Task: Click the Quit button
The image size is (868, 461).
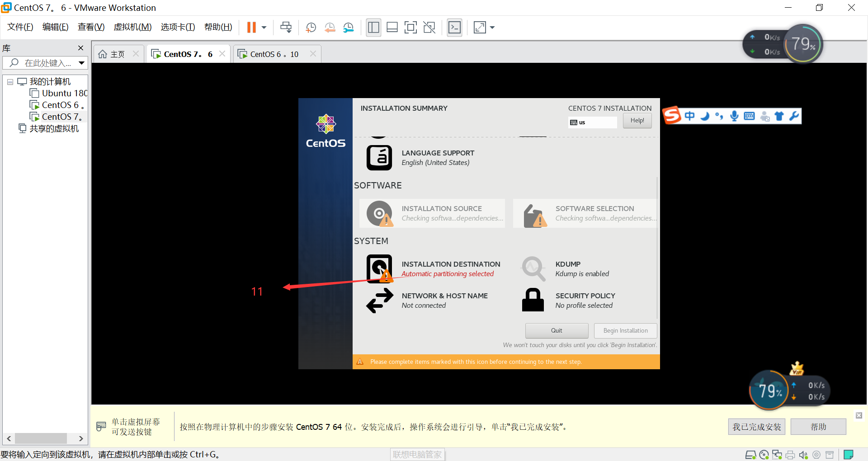Action: (x=557, y=331)
